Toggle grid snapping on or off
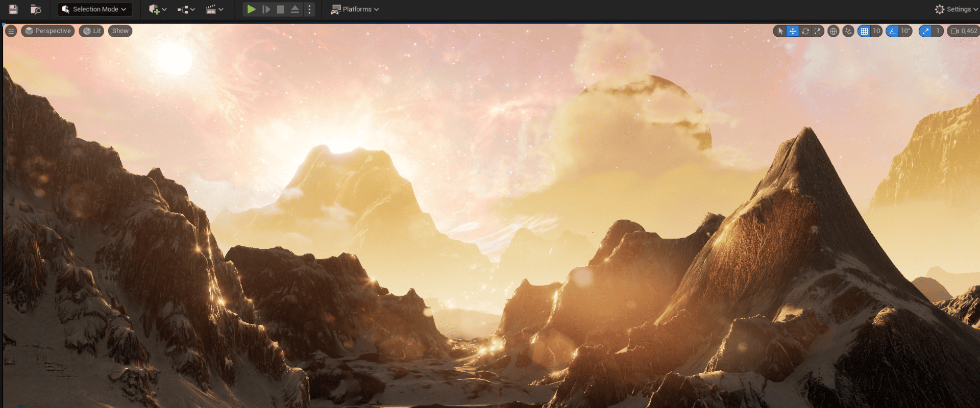 864,31
